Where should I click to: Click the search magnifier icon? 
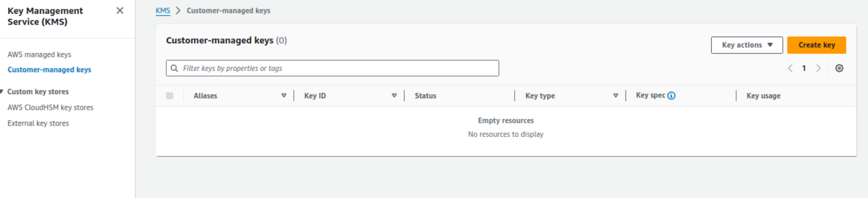[174, 68]
